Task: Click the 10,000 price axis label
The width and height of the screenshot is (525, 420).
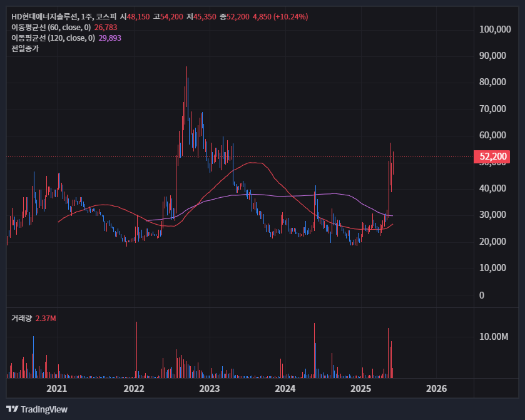Action: (x=492, y=268)
